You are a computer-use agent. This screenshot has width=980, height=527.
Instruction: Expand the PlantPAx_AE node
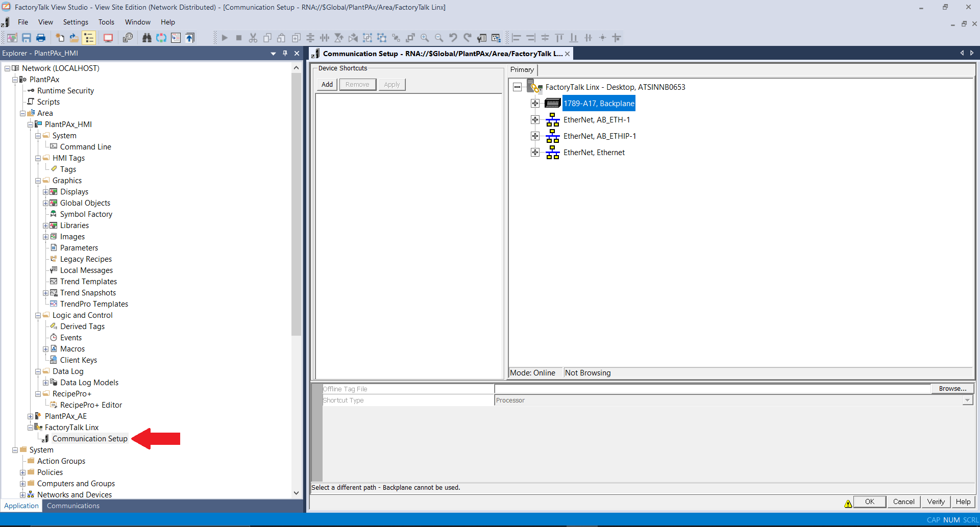(30, 416)
